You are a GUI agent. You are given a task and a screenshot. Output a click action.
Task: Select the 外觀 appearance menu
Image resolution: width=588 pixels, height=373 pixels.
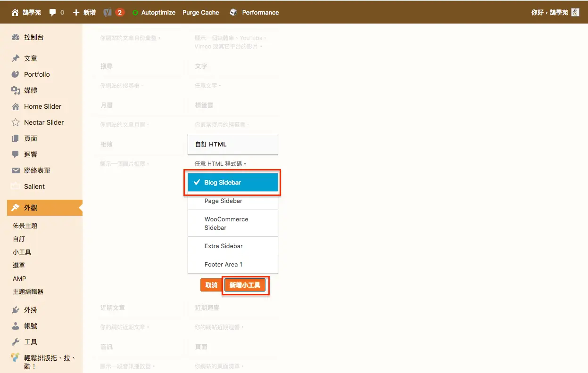[45, 208]
